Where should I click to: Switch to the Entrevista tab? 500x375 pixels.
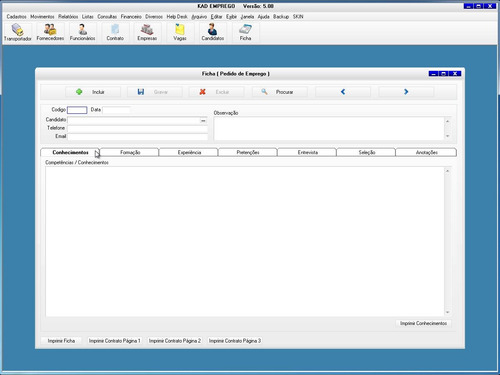[x=307, y=152]
